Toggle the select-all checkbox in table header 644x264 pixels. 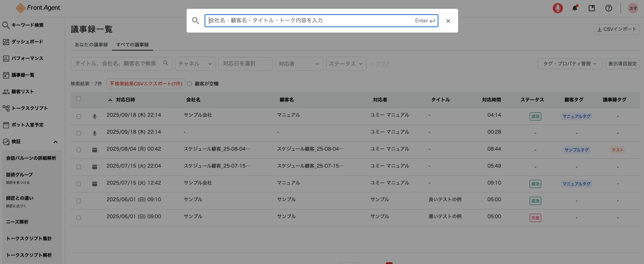[x=79, y=99]
